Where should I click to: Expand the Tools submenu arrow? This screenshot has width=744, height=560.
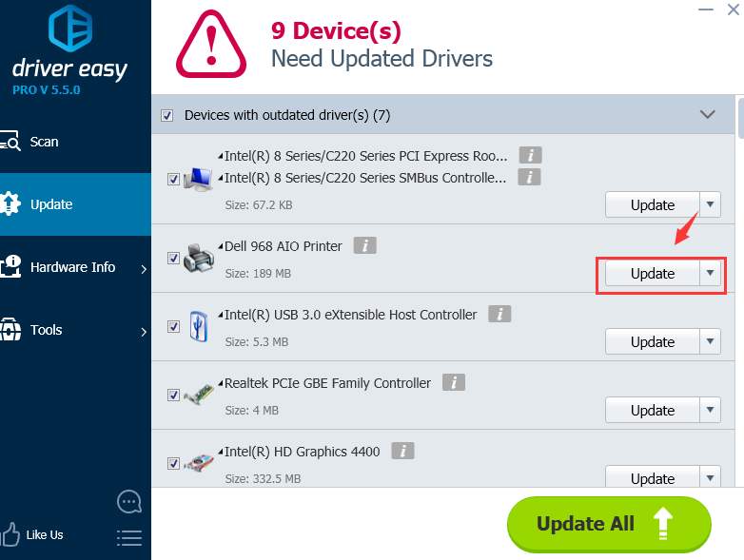point(144,332)
